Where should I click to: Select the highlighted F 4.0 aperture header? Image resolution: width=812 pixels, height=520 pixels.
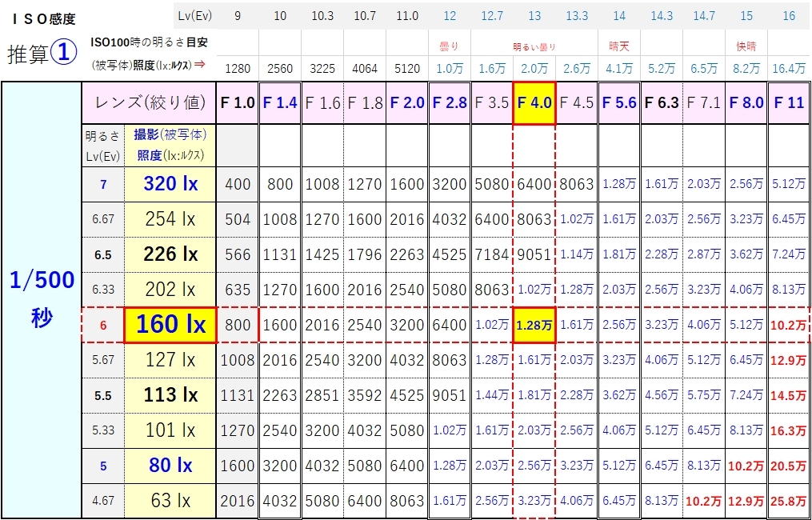pyautogui.click(x=534, y=103)
